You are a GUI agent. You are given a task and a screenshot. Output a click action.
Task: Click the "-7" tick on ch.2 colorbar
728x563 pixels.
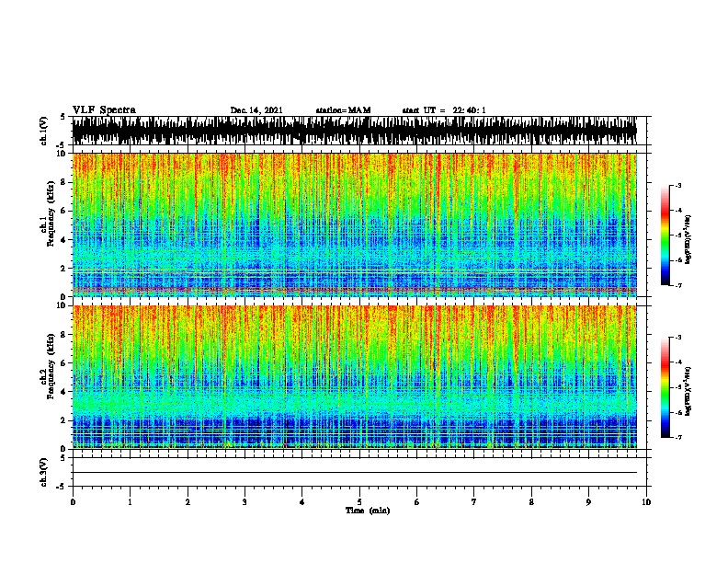677,438
